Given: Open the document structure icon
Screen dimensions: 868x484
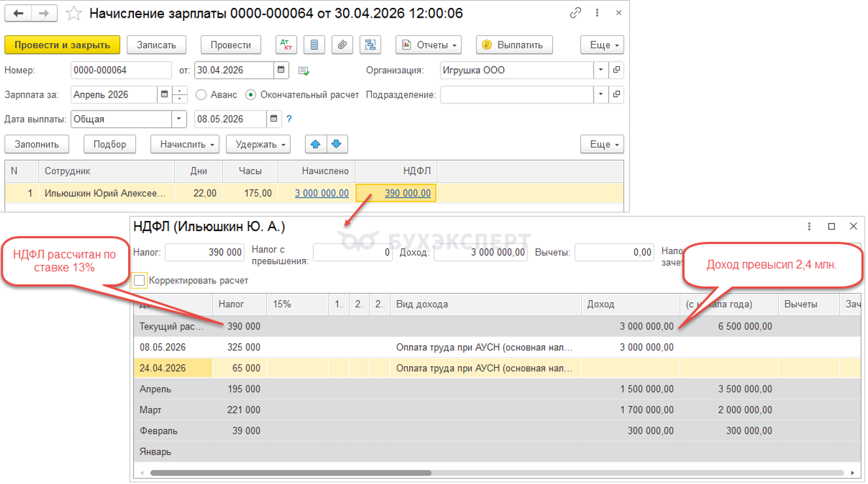Looking at the screenshot, I should 371,45.
